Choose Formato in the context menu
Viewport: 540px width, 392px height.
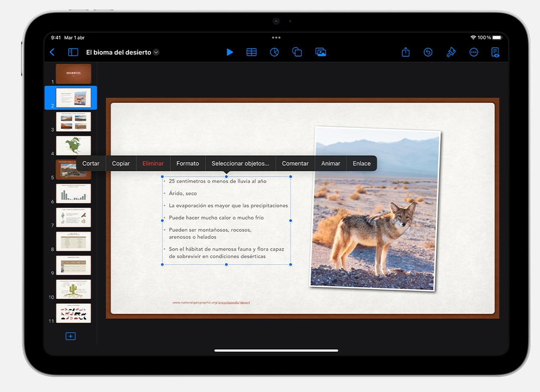188,164
